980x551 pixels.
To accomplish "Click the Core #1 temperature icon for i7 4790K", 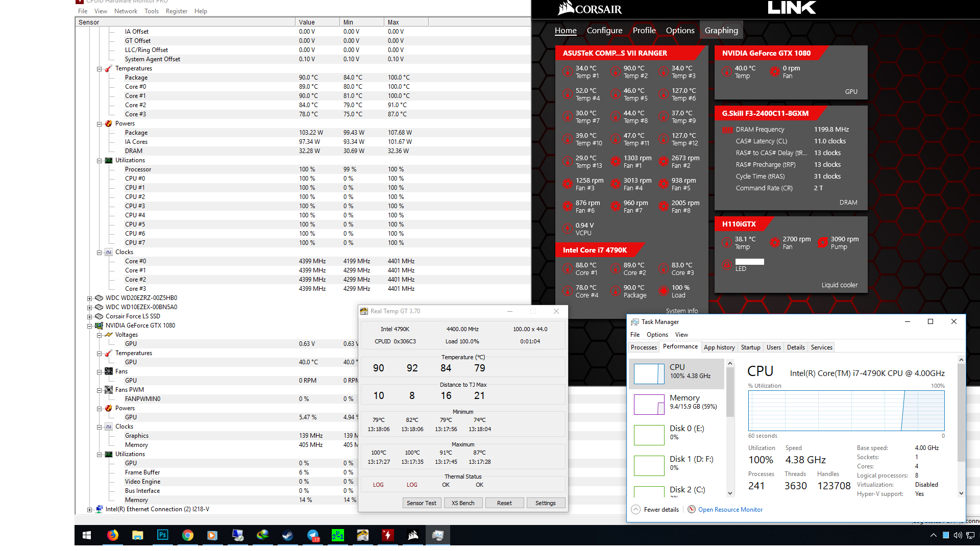I will click(x=567, y=269).
